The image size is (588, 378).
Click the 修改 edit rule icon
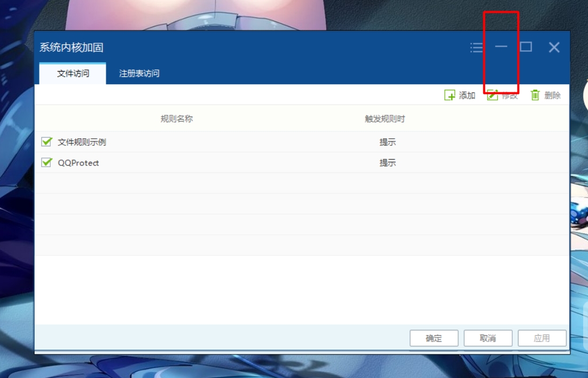(492, 95)
